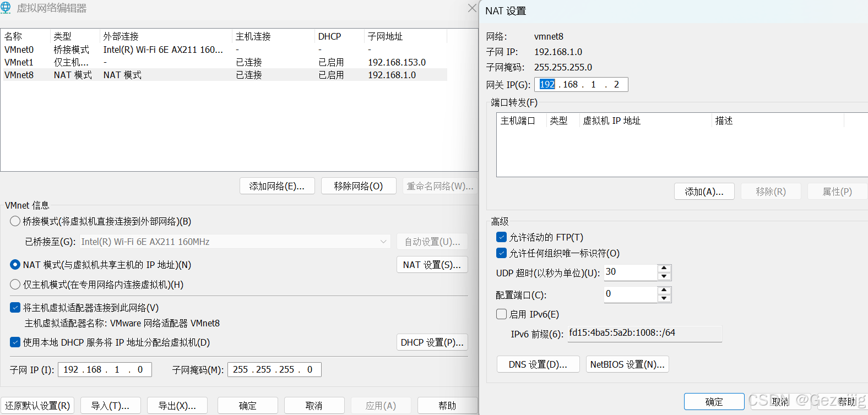Click the Export button
The width and height of the screenshot is (868, 415).
click(x=177, y=406)
